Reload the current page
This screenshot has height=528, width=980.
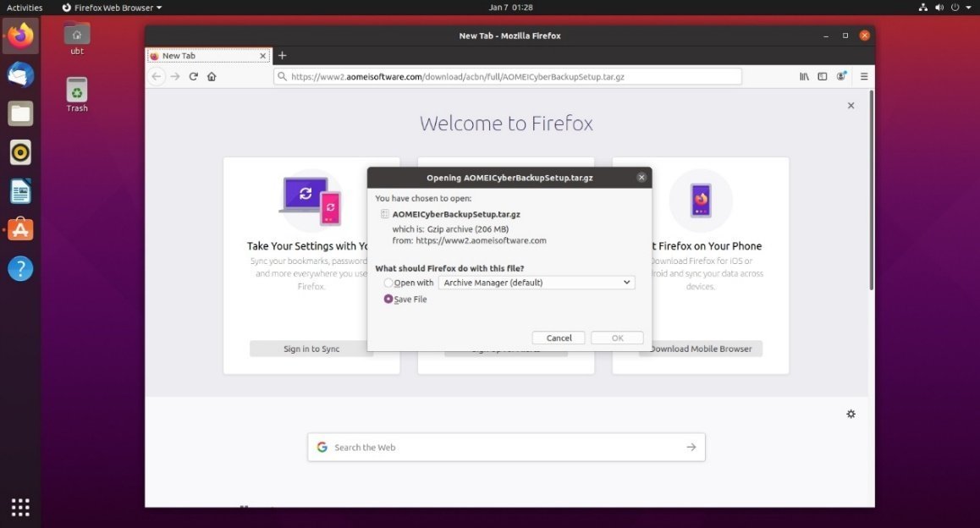tap(193, 76)
